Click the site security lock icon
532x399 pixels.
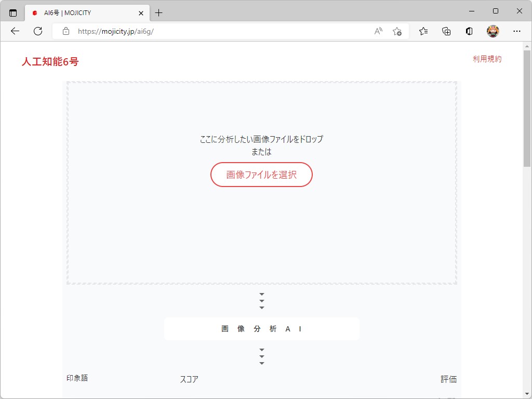pyautogui.click(x=65, y=31)
